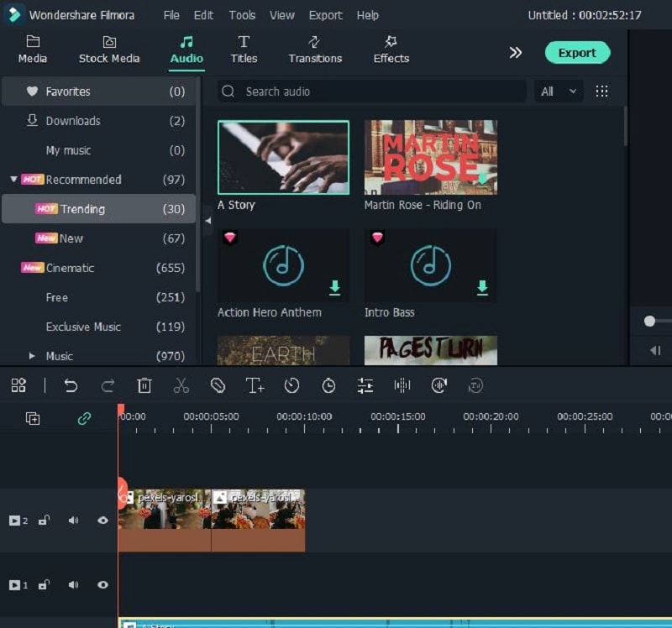The width and height of the screenshot is (672, 628).
Task: Click the Add track icon
Action: click(x=33, y=418)
